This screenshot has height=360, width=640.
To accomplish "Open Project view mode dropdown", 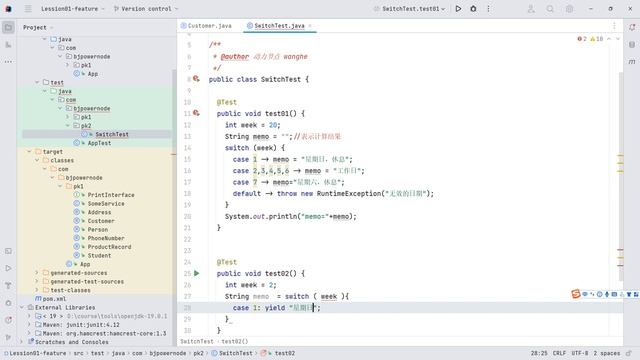I will tap(38, 27).
